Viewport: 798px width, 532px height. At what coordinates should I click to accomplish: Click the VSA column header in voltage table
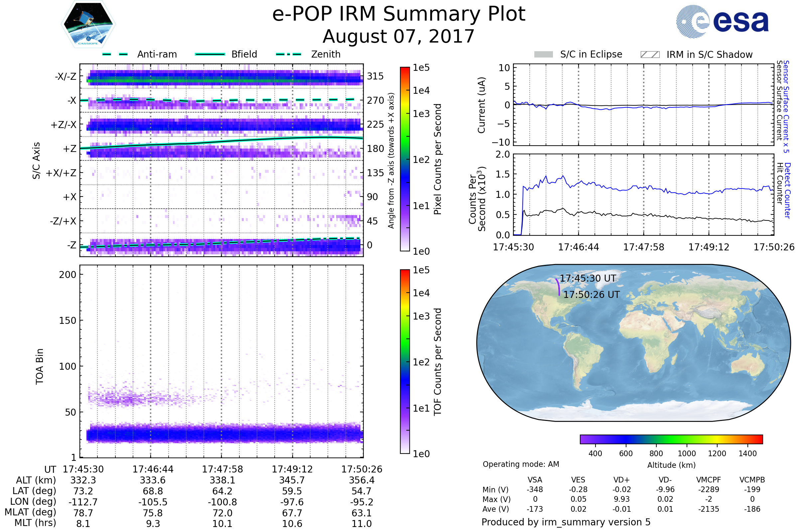click(535, 480)
